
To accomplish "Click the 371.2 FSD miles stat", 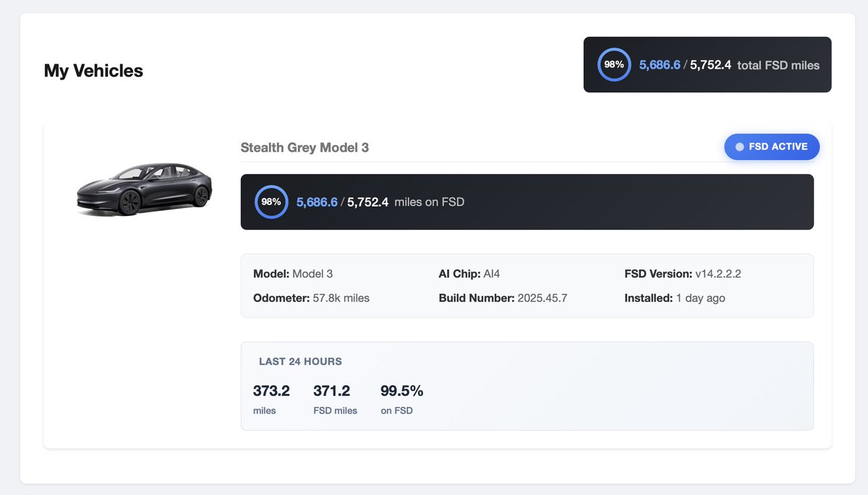I will coord(335,399).
